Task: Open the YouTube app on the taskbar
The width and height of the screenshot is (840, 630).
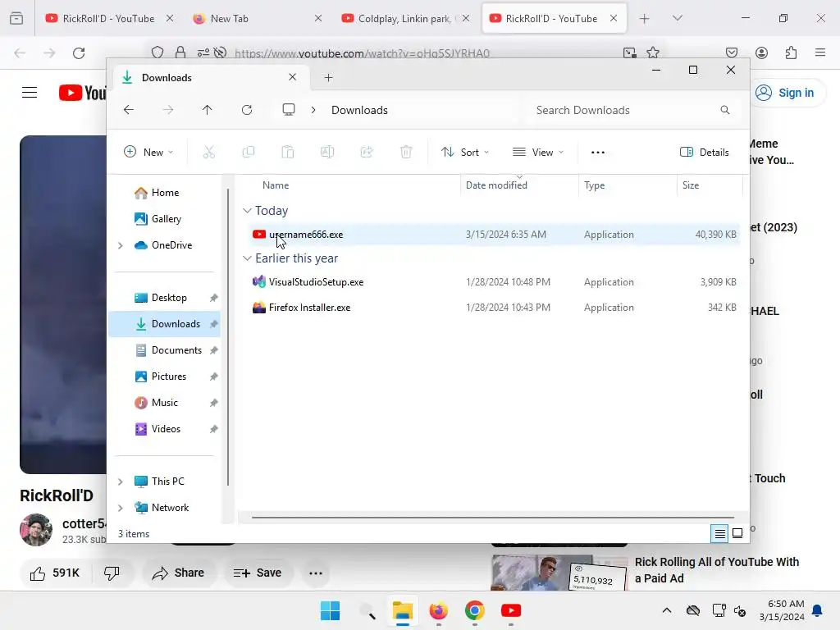Action: coord(511,610)
